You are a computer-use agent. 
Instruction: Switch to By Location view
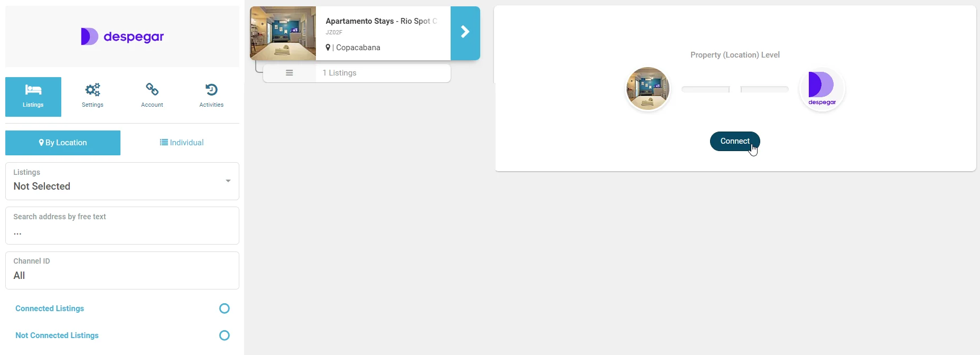63,143
